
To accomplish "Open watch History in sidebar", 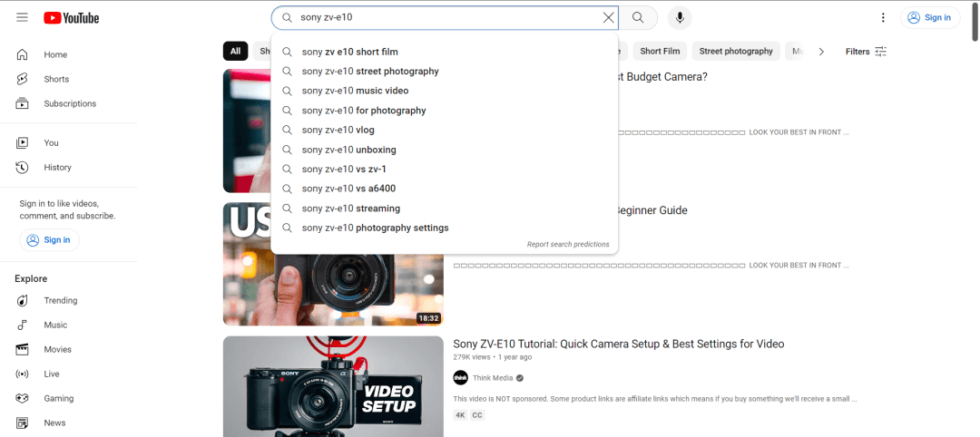I will coord(57,167).
